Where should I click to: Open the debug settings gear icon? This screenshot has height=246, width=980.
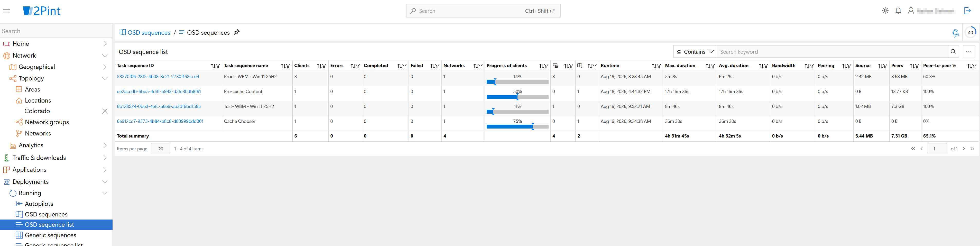pos(955,33)
